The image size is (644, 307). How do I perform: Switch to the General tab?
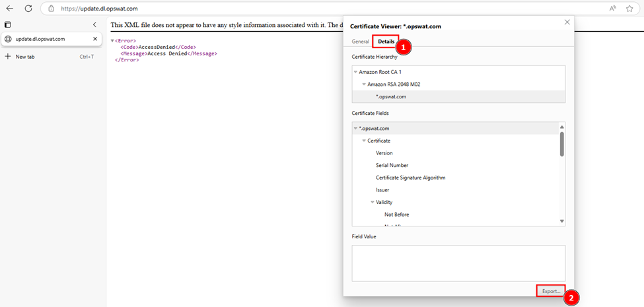360,42
